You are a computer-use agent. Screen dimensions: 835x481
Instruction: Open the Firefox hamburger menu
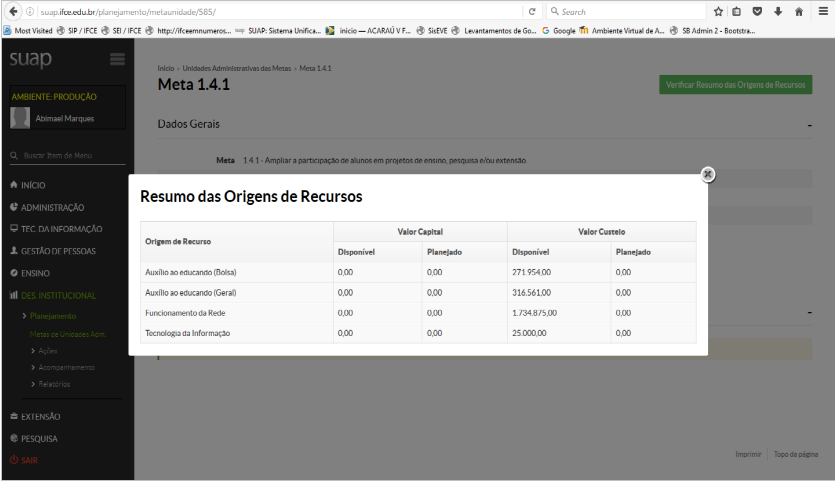[x=822, y=11]
